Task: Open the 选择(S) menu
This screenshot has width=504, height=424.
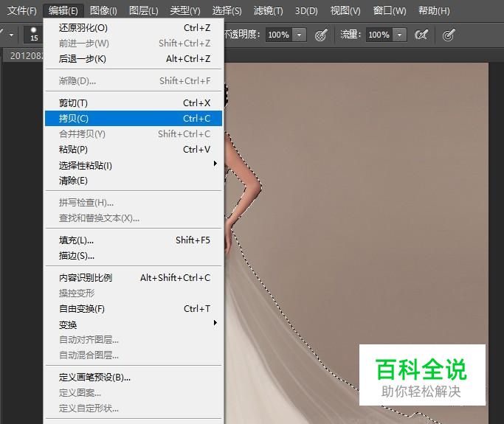Action: click(x=227, y=11)
